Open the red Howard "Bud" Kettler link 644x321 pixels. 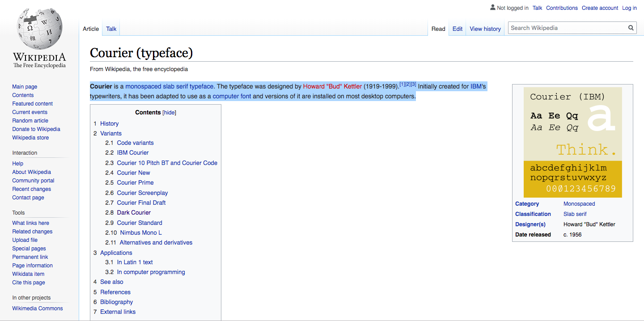[x=332, y=87]
